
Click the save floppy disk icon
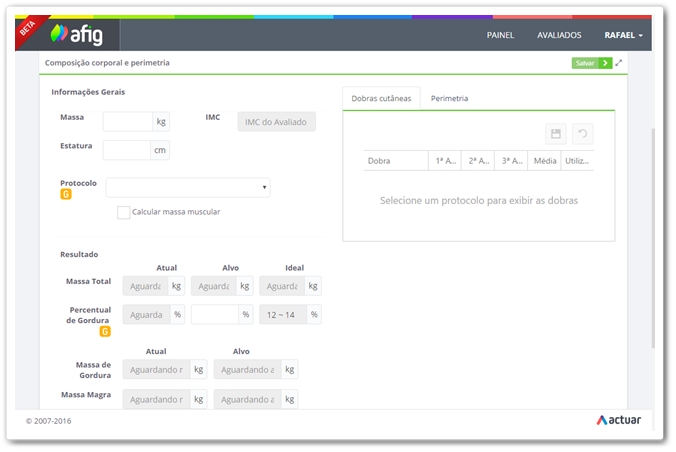[x=556, y=133]
